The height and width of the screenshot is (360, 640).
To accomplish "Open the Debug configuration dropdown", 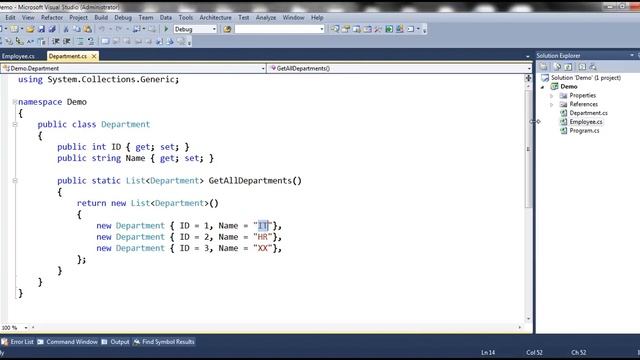I will [x=214, y=29].
